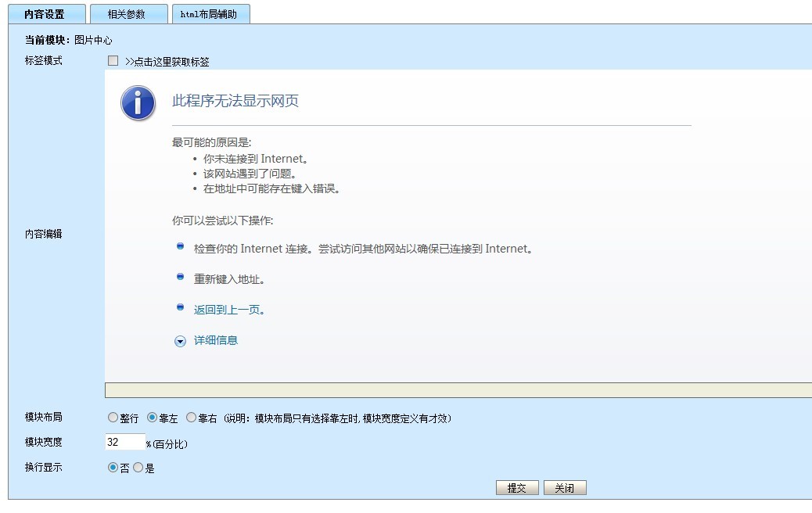The image size is (812, 513).
Task: Click bullet icon beside 返回到上一页
Action: click(x=181, y=307)
